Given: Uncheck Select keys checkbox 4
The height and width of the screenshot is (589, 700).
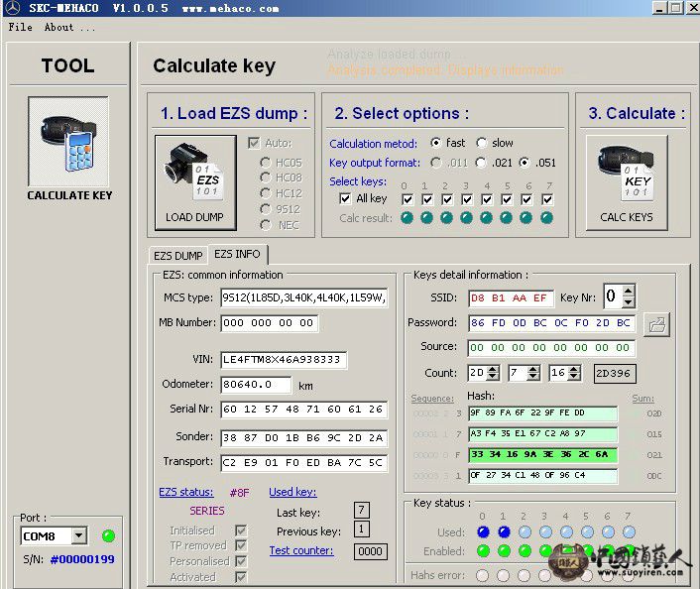Looking at the screenshot, I should (x=487, y=199).
